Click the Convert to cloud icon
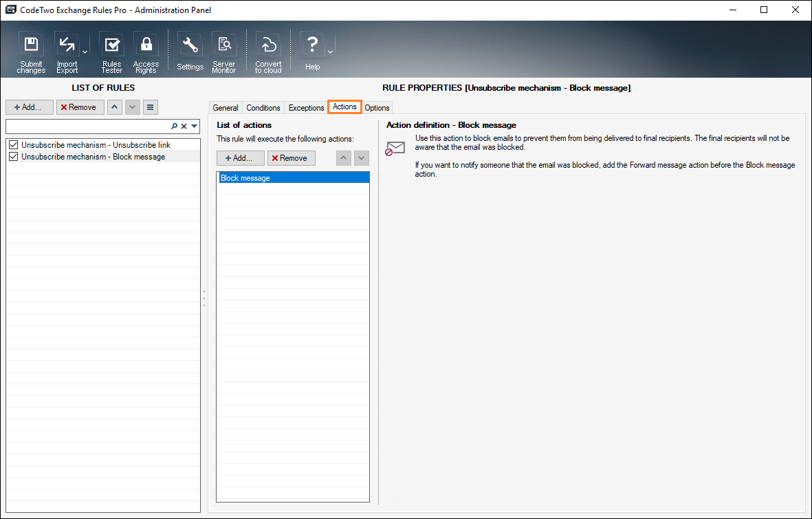 click(268, 53)
